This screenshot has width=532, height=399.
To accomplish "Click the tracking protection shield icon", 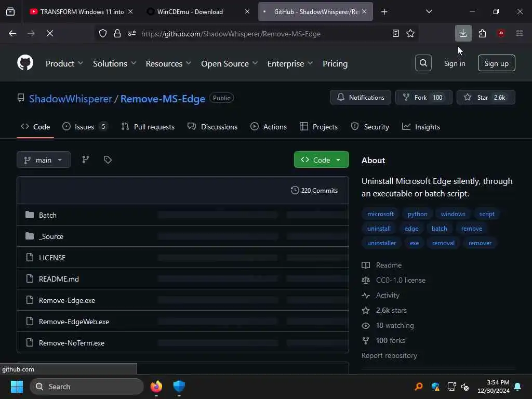I will 103,34.
